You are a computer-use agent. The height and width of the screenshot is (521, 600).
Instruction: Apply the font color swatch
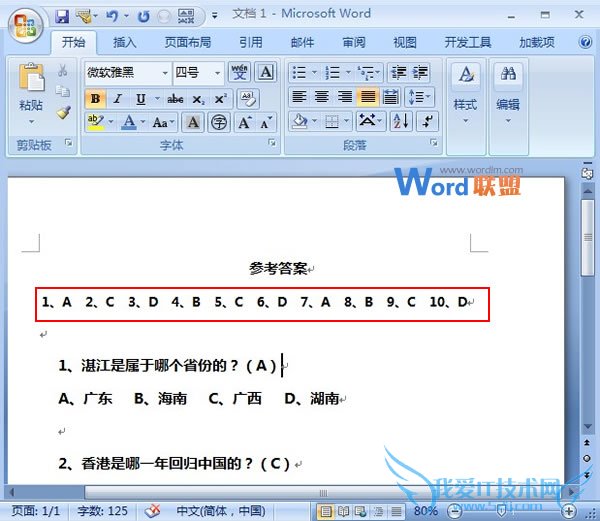(129, 122)
